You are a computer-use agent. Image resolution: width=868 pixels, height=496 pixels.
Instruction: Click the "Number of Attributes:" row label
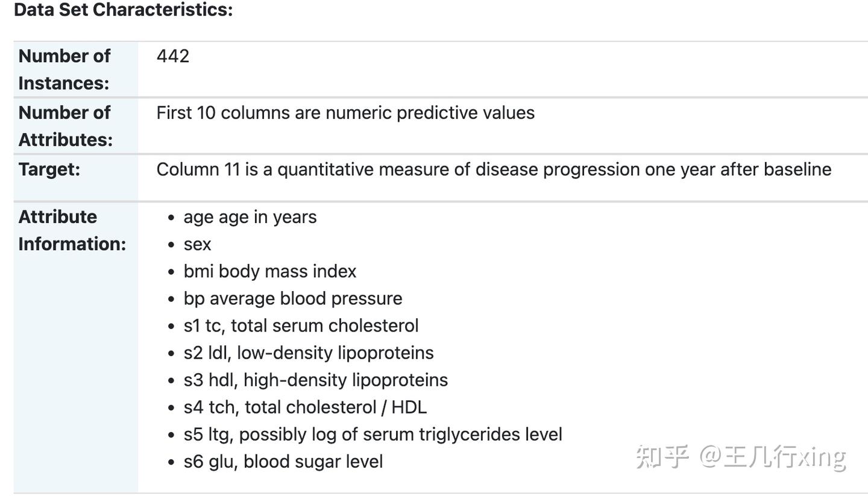click(x=65, y=126)
